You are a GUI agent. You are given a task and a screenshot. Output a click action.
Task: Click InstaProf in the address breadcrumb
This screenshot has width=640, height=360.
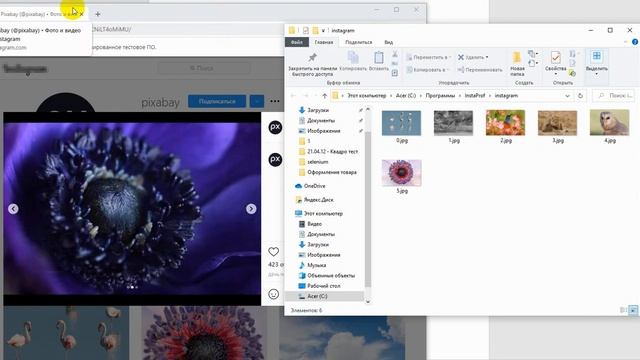(475, 96)
